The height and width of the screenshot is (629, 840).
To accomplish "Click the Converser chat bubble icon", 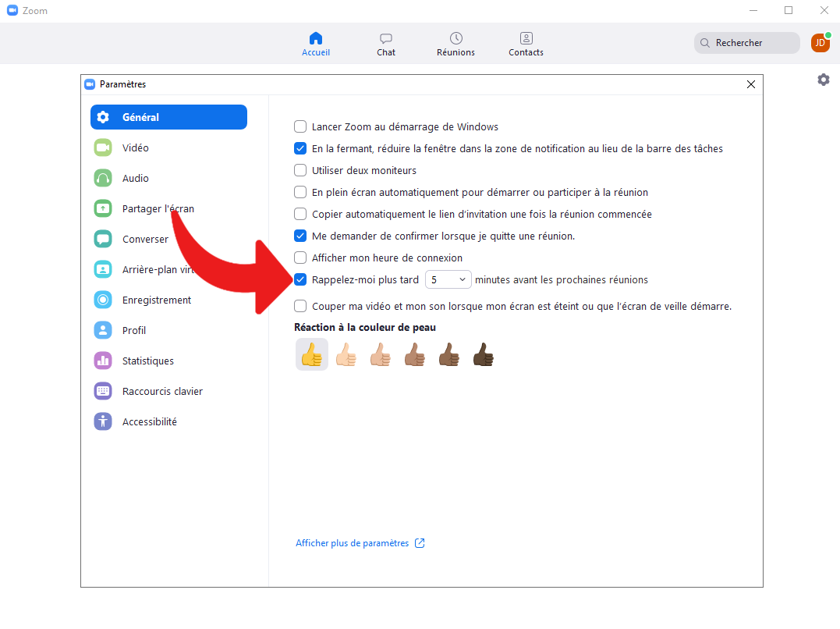I will pyautogui.click(x=103, y=239).
